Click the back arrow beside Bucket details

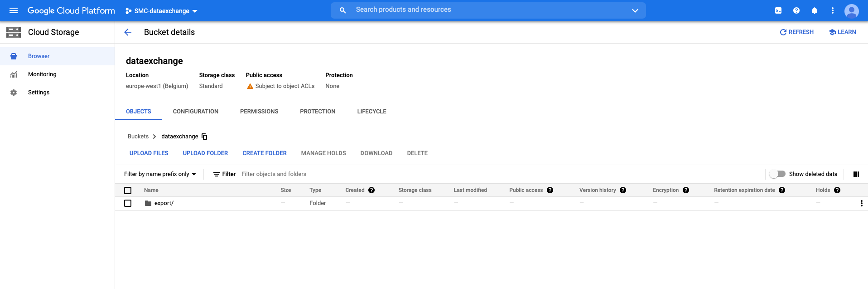(x=128, y=32)
